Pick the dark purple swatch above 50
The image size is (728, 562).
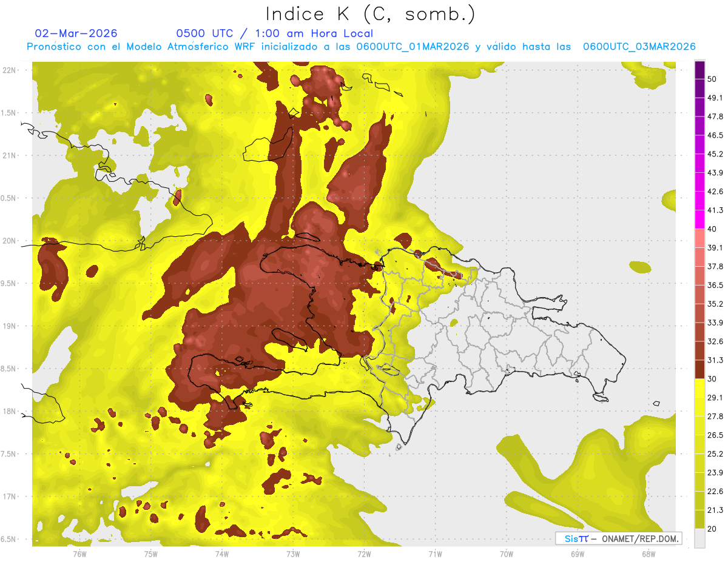click(x=699, y=70)
